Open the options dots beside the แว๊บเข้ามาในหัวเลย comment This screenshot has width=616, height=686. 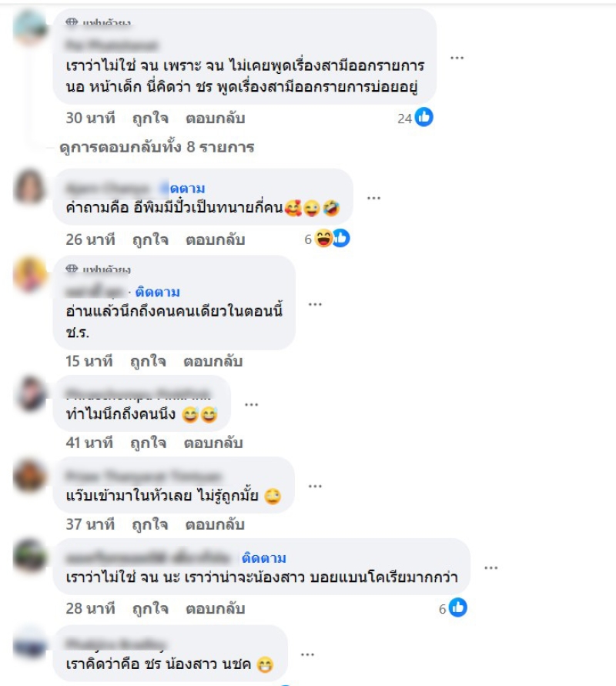point(315,486)
